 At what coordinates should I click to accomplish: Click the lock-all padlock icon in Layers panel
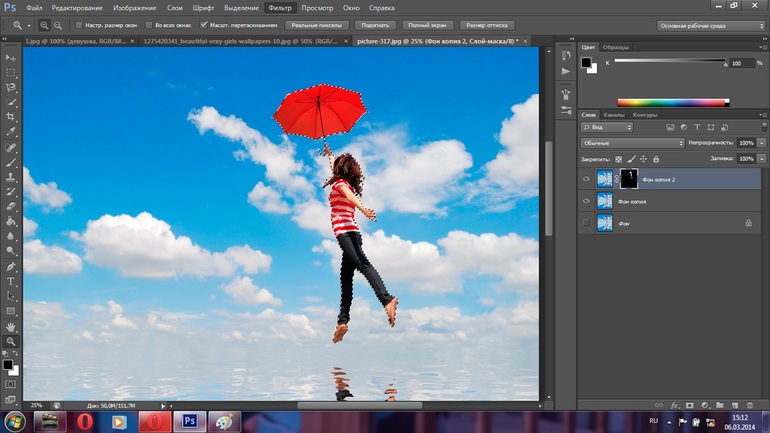tap(656, 159)
